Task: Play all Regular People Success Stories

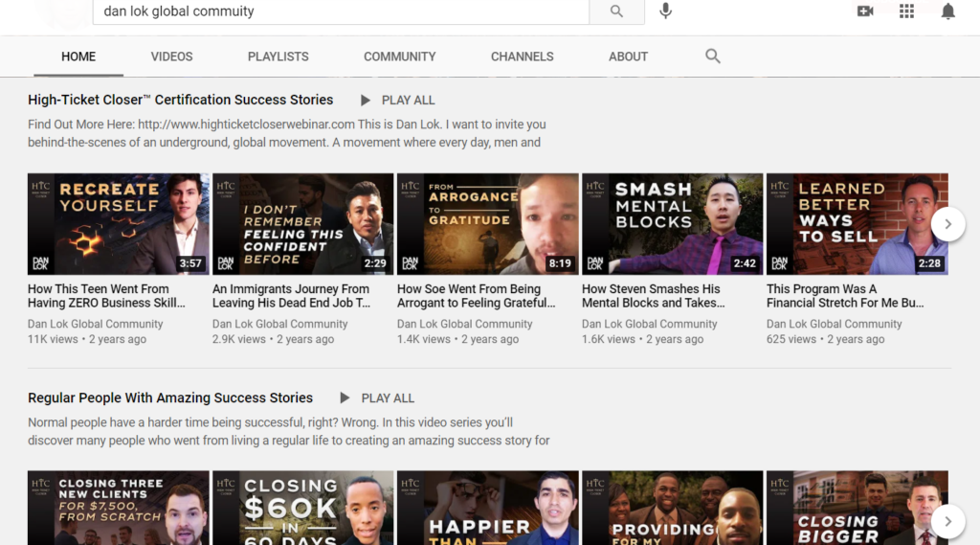Action: tap(377, 397)
